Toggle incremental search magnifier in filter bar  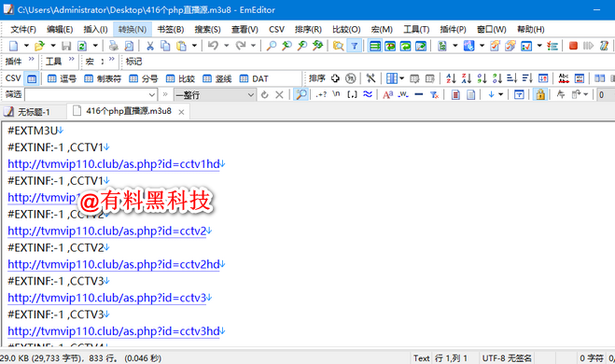click(301, 94)
